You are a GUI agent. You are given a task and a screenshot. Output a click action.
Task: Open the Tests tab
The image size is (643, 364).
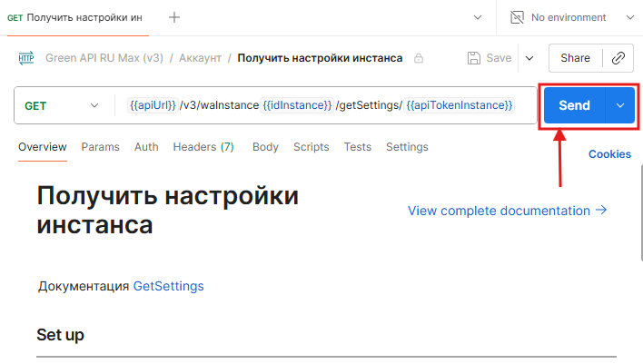coord(358,147)
